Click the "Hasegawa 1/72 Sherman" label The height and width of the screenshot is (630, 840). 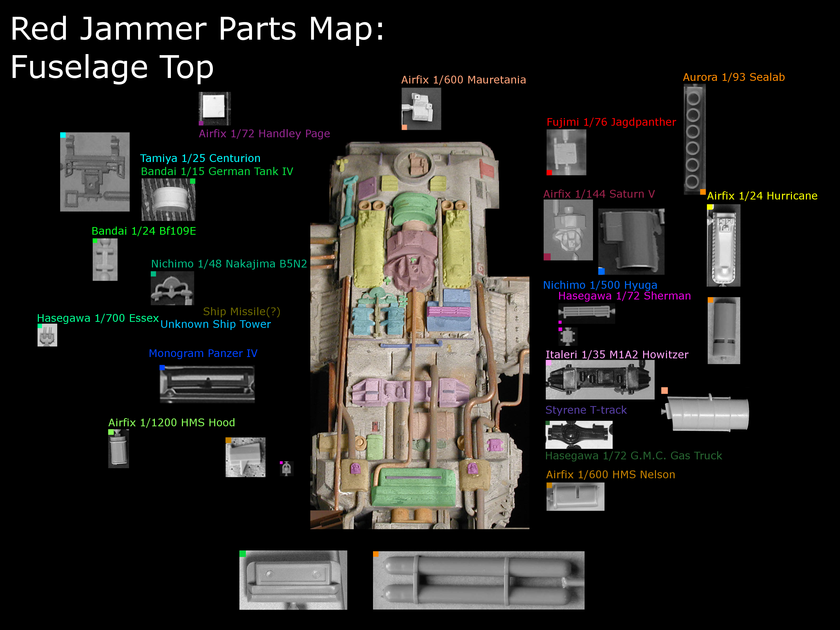(x=624, y=296)
